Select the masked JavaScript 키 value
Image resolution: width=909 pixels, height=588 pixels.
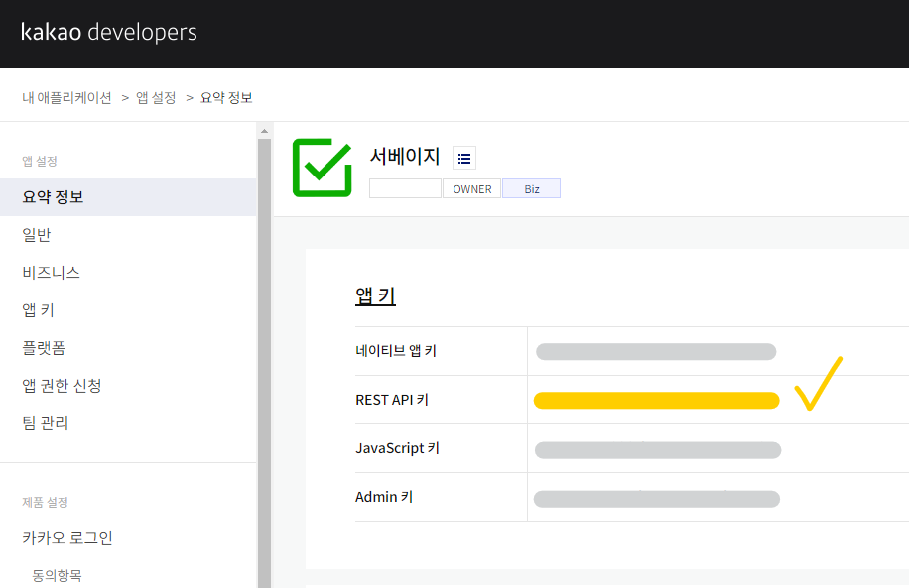click(x=658, y=450)
